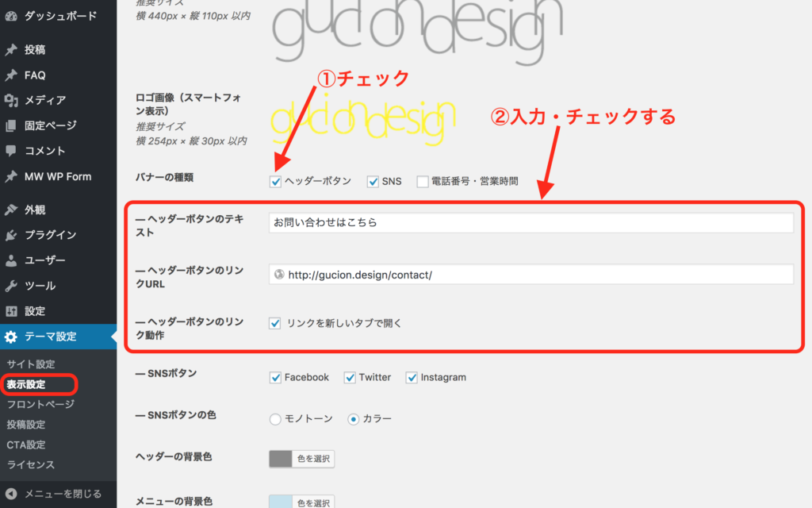Screen dimensions: 812x508
Task: Click the page icon beside 固定ページ
Action: 11,125
